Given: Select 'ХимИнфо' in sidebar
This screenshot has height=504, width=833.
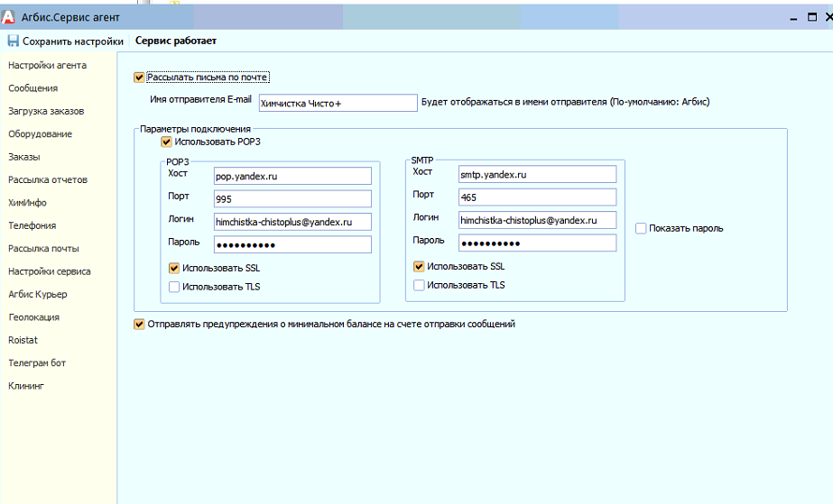Looking at the screenshot, I should coord(27,202).
